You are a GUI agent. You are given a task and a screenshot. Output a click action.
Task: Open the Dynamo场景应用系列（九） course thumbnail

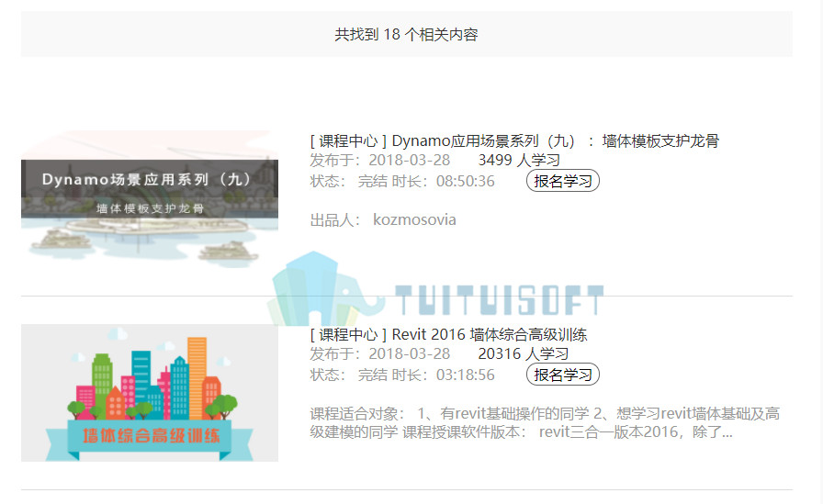[150, 199]
